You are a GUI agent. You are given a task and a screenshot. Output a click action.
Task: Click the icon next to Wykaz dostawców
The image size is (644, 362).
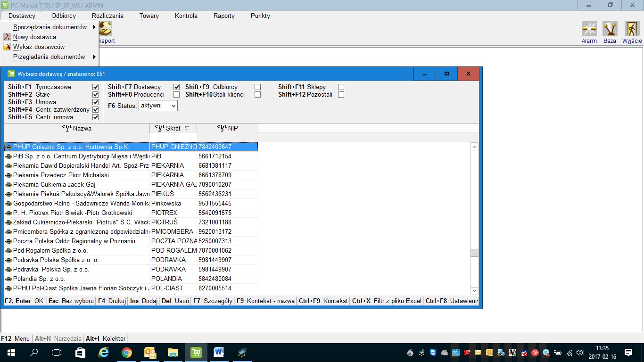tap(7, 47)
